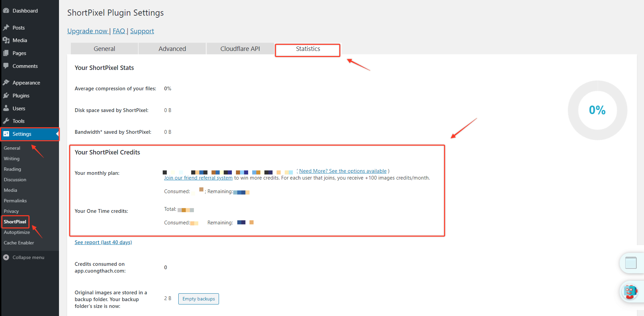Click the Upgrade now link
644x316 pixels.
click(87, 31)
